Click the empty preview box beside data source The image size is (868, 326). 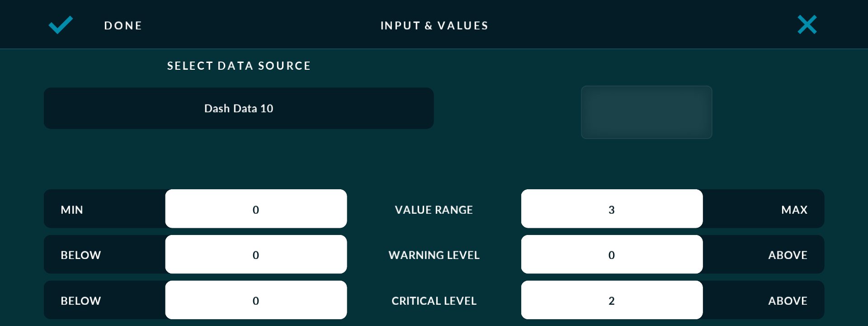[646, 112]
